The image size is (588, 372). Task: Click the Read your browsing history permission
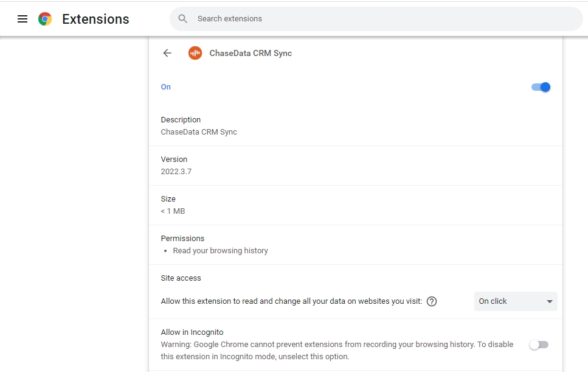click(220, 251)
